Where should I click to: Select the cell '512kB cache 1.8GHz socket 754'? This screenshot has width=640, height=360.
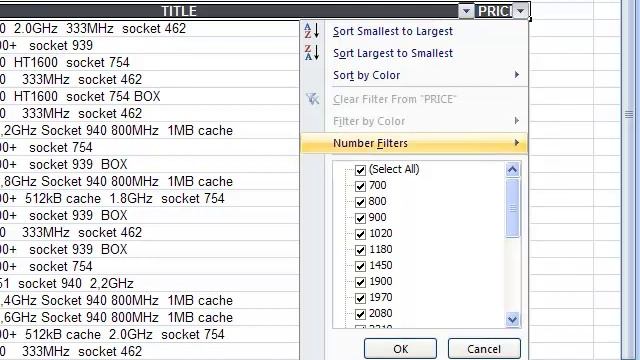149,198
